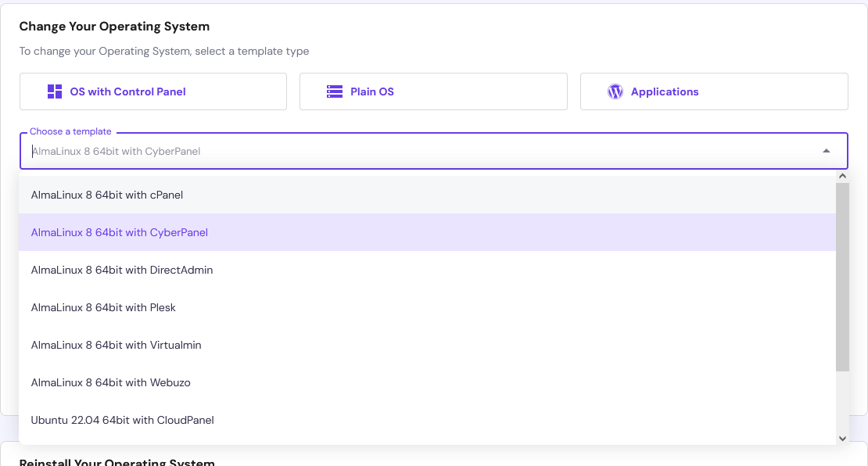Image resolution: width=868 pixels, height=466 pixels.
Task: Choose AlmaLinux 8 64bit with Virtualmin
Action: pos(428,346)
